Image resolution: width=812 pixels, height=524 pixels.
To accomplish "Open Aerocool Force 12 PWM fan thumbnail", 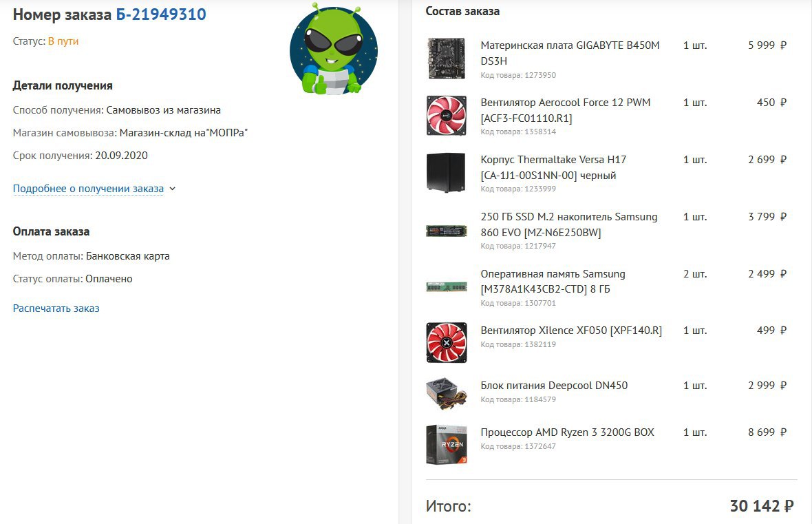I will (x=447, y=115).
